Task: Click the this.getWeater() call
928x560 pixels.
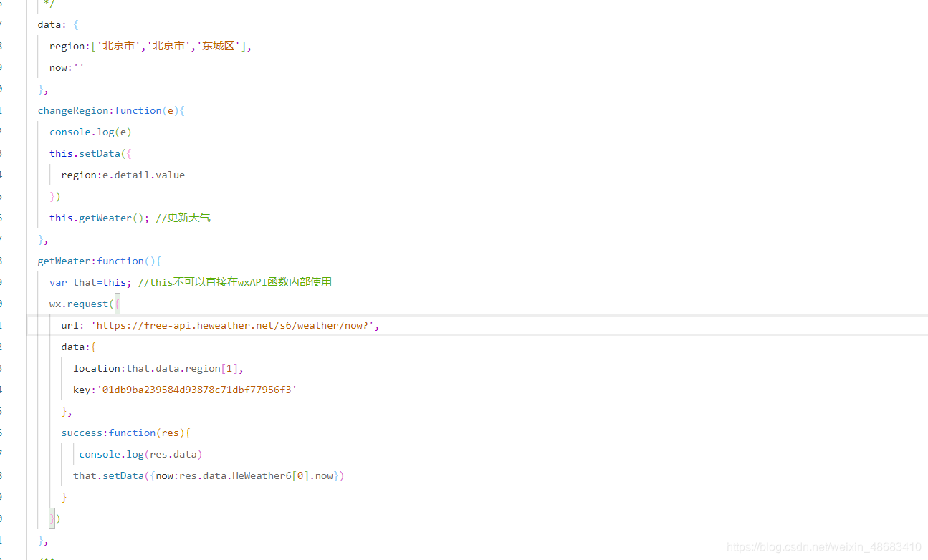Action: pos(100,218)
